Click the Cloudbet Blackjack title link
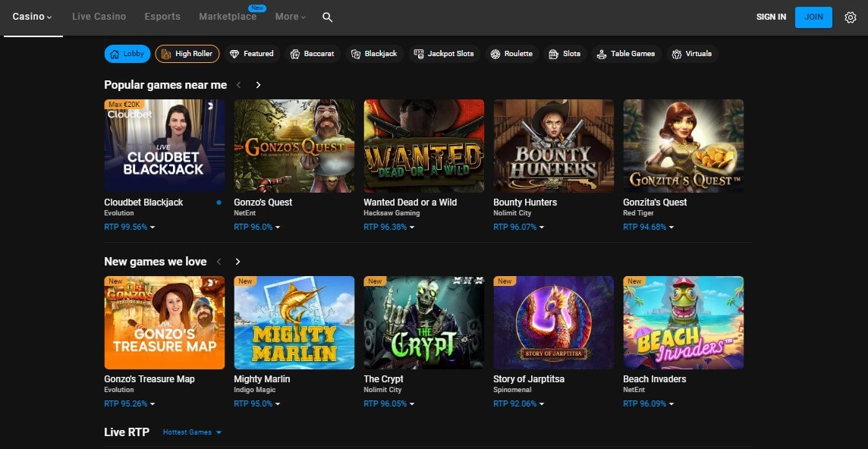This screenshot has width=868, height=449. tap(143, 202)
